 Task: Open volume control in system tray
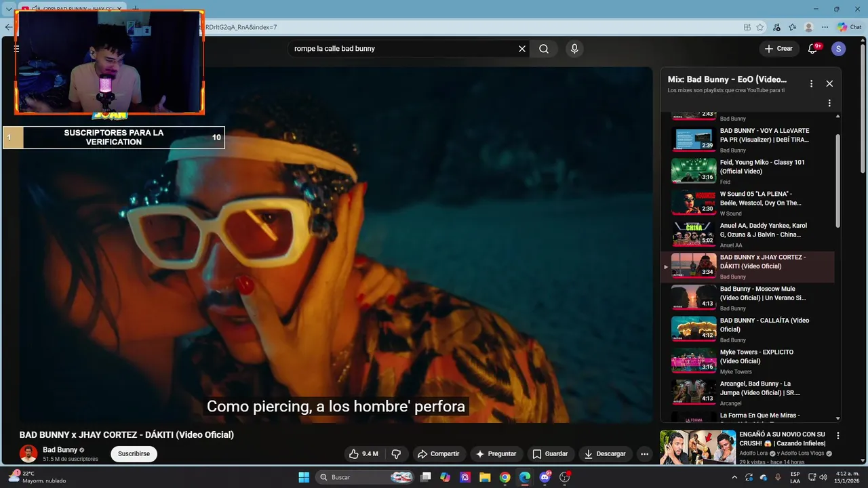[x=823, y=477]
